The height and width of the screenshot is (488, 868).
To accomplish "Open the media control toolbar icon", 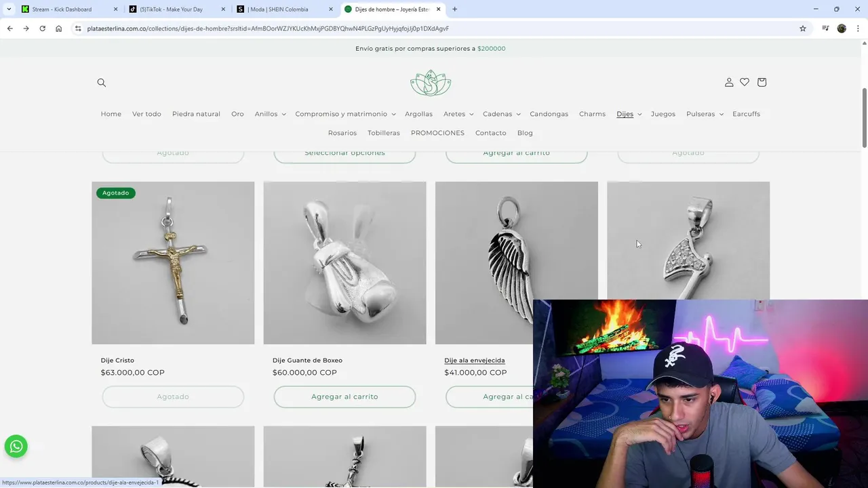I will coord(825,28).
